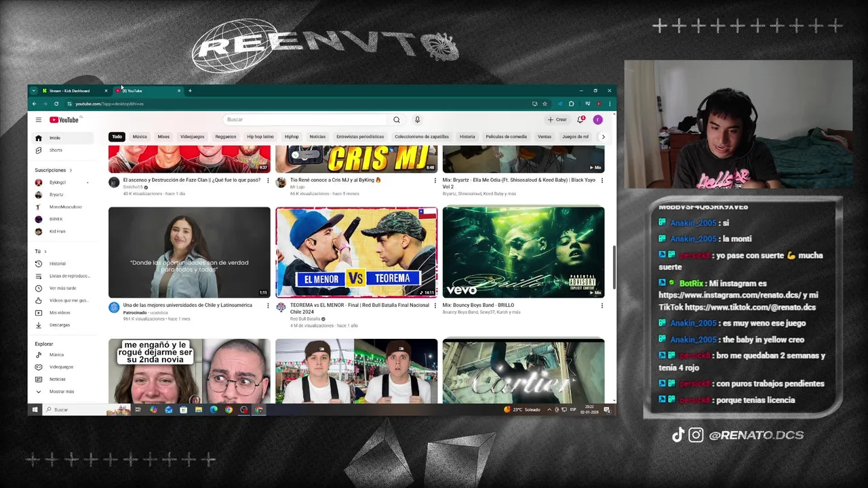Switch to the Stream – Kick Dashboard tab
This screenshot has width=868, height=488.
73,91
